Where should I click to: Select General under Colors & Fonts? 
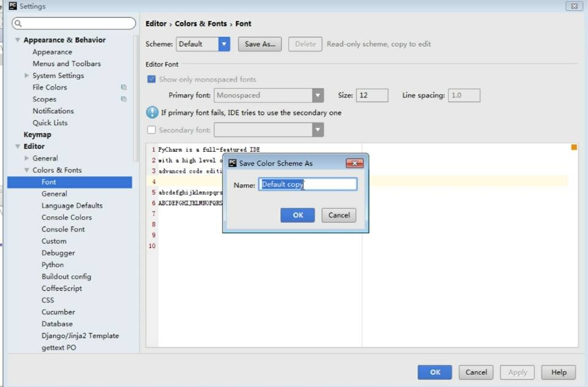click(55, 194)
